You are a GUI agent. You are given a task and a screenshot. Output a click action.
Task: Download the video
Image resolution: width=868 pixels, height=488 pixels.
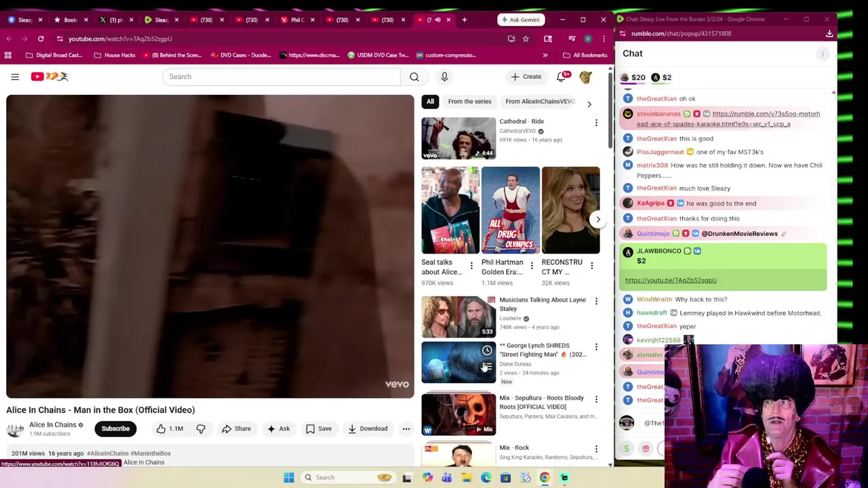pyautogui.click(x=367, y=428)
